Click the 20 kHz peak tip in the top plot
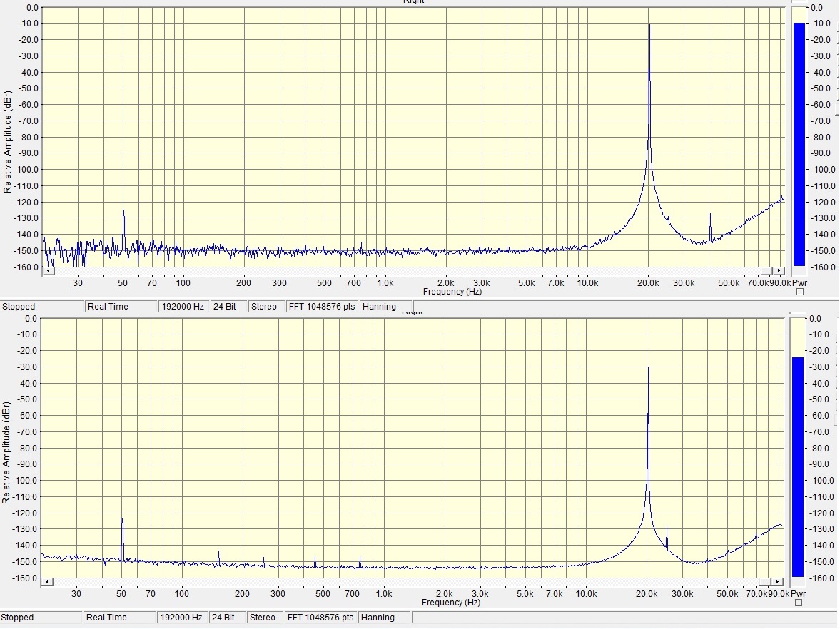This screenshot has width=840, height=629. click(649, 25)
